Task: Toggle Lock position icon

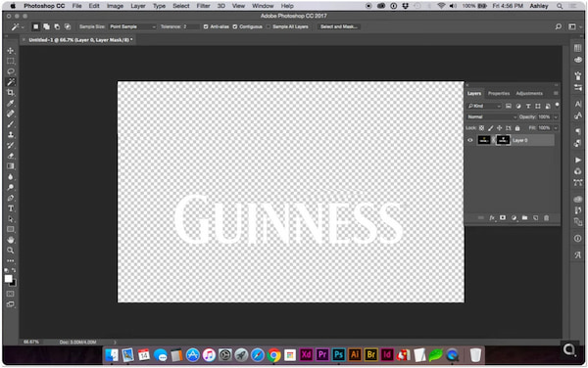Action: click(499, 128)
